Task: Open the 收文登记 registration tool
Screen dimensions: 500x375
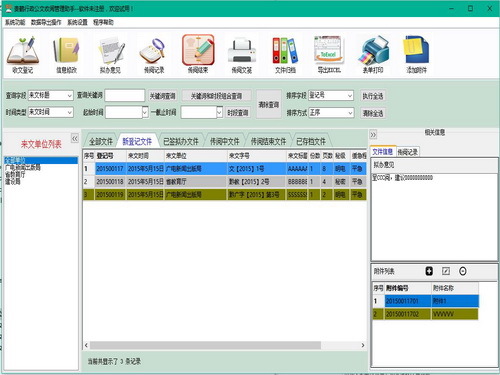Action: (x=23, y=55)
